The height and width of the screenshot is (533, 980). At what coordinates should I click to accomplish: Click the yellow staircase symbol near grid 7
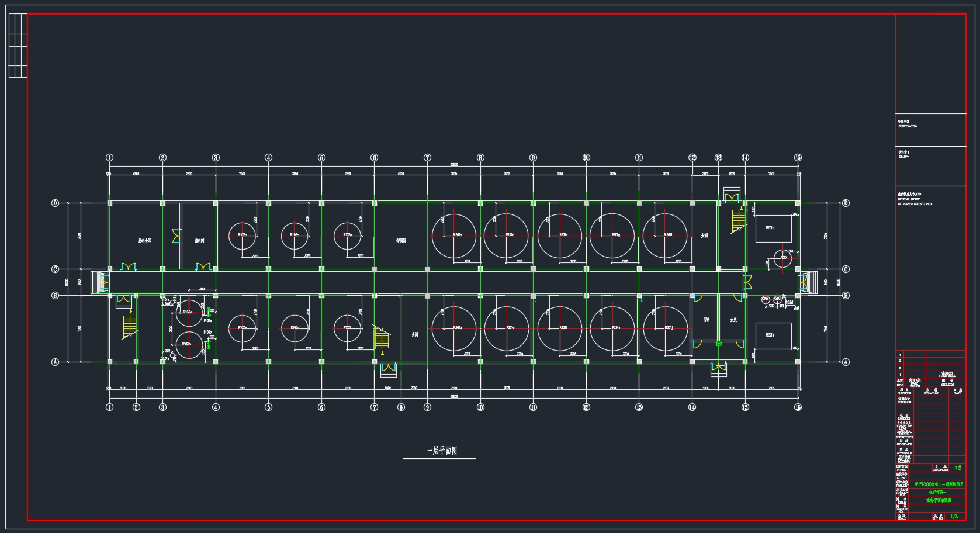pyautogui.click(x=382, y=338)
